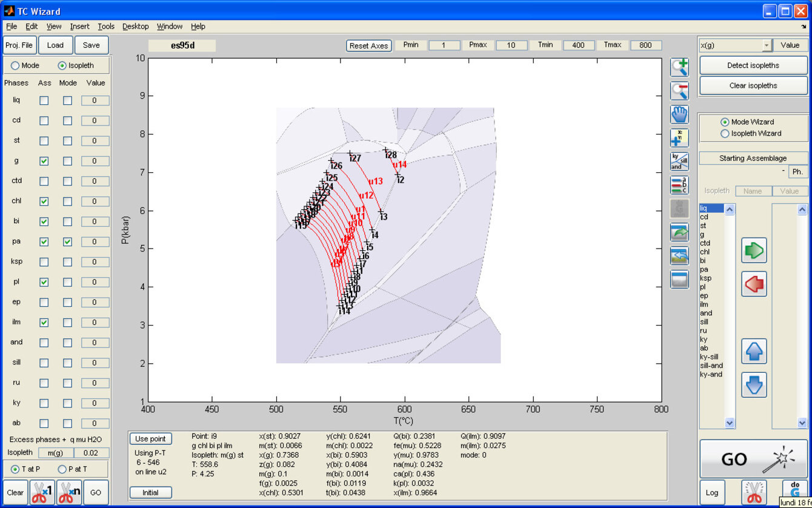Select the P at T radio option

(x=62, y=469)
